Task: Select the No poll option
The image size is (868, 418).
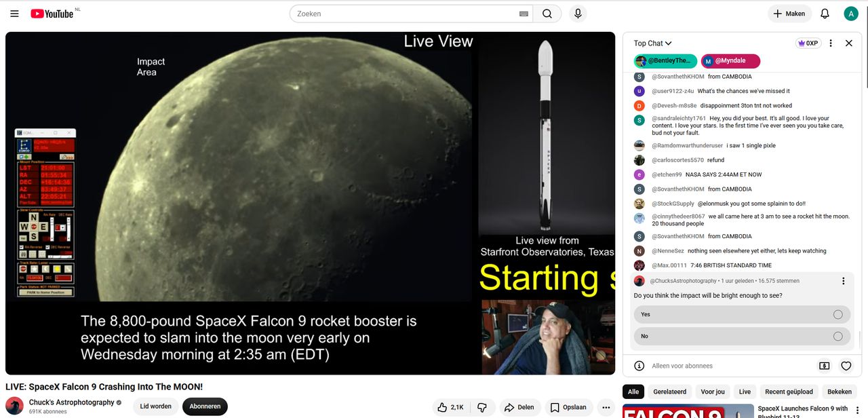Action: 741,336
